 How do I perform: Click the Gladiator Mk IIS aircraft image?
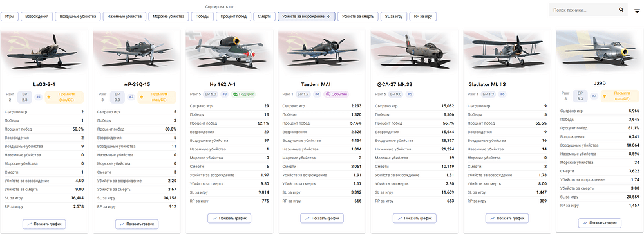[x=507, y=51]
